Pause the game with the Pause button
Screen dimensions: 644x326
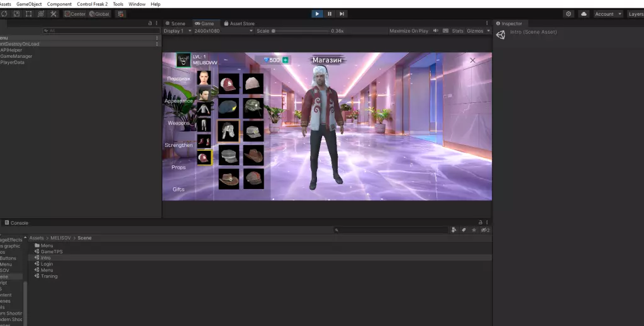330,14
